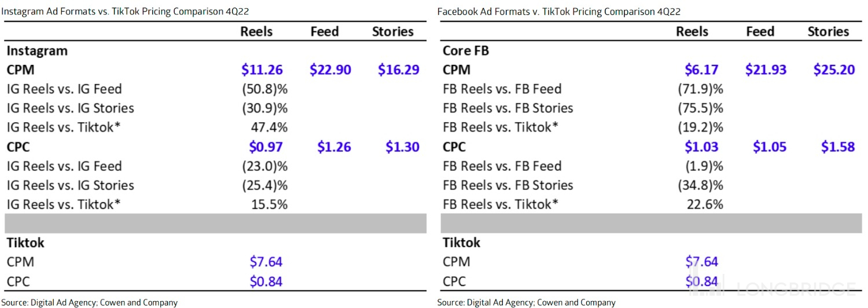
Task: Select the Tiktok heading in the Instagram table
Action: tap(25, 243)
